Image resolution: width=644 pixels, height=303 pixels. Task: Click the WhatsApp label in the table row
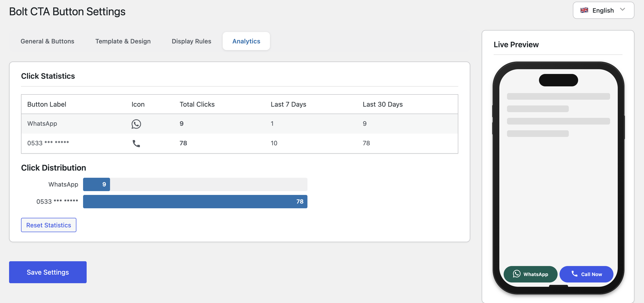(42, 124)
